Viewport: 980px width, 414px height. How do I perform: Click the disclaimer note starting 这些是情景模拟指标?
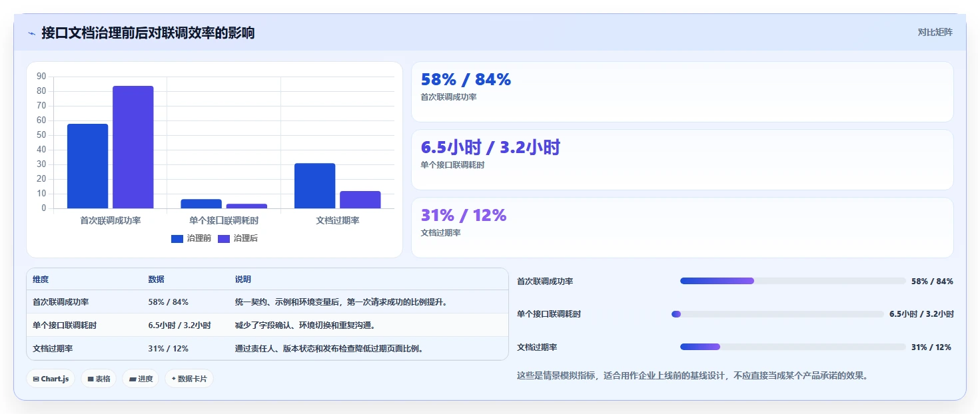(692, 376)
